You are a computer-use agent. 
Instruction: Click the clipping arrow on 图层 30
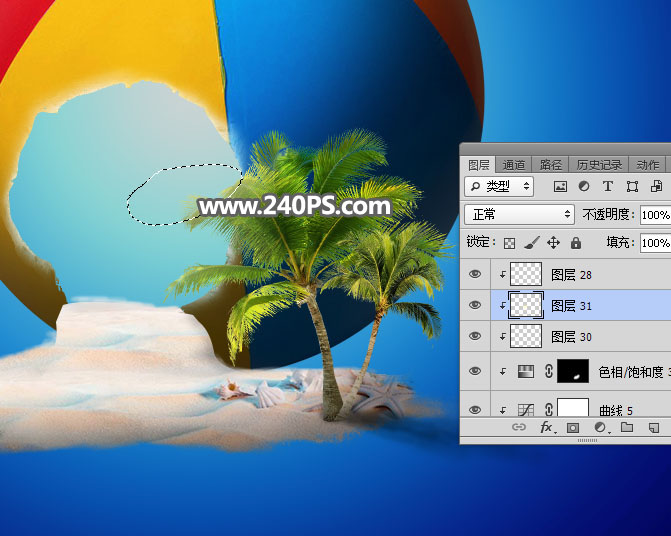tap(503, 337)
